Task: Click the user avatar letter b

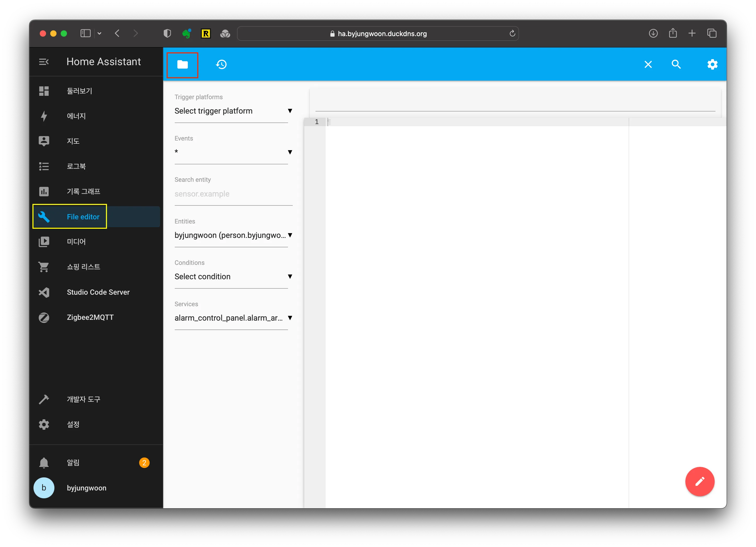Action: 44,488
